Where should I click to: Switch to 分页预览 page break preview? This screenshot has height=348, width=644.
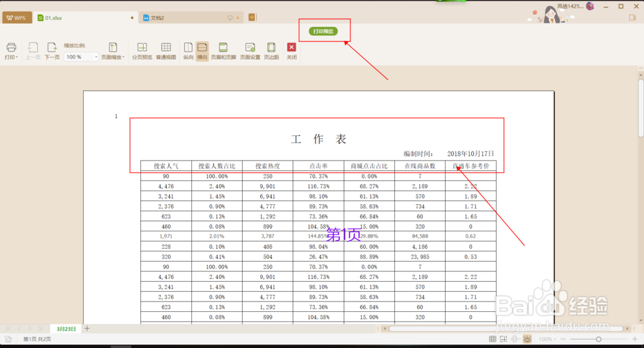pos(142,52)
